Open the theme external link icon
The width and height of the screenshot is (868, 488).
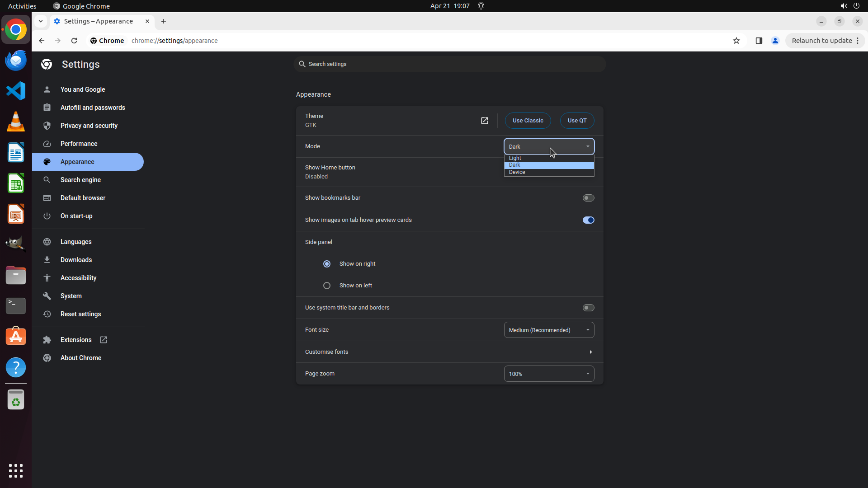coord(484,121)
